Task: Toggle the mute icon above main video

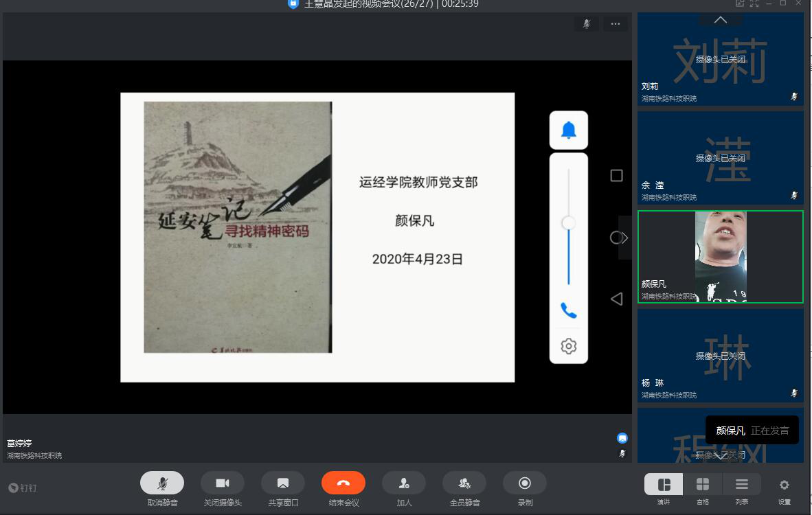Action: 587,24
